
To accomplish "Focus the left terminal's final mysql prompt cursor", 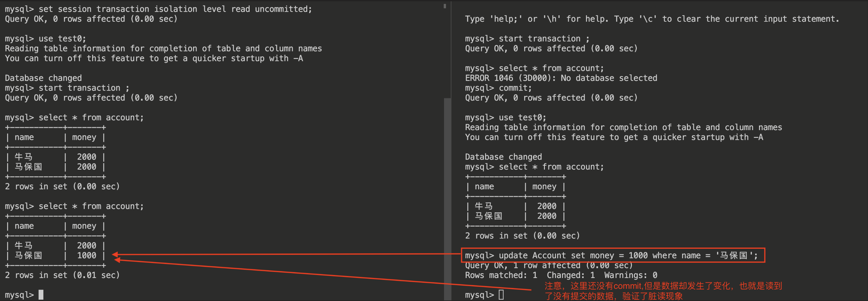I will point(41,295).
